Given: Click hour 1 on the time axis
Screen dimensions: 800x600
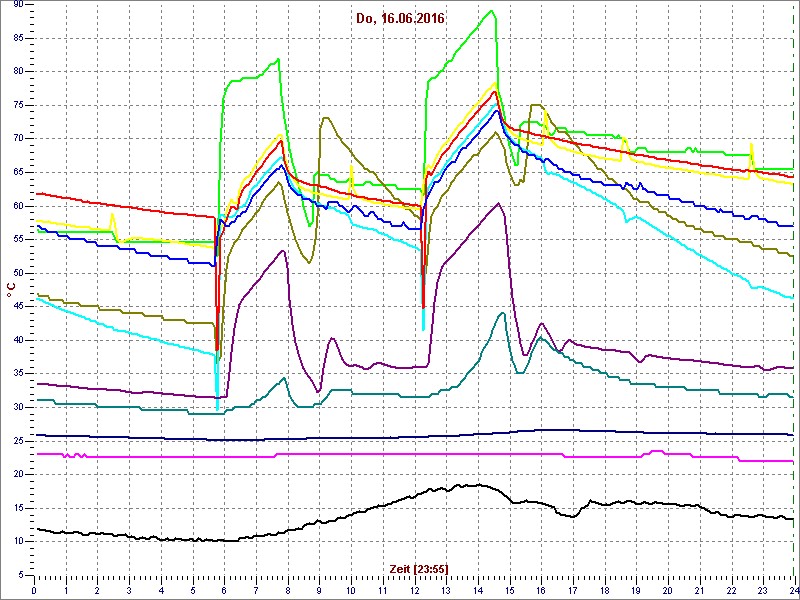Looking at the screenshot, I should (66, 590).
